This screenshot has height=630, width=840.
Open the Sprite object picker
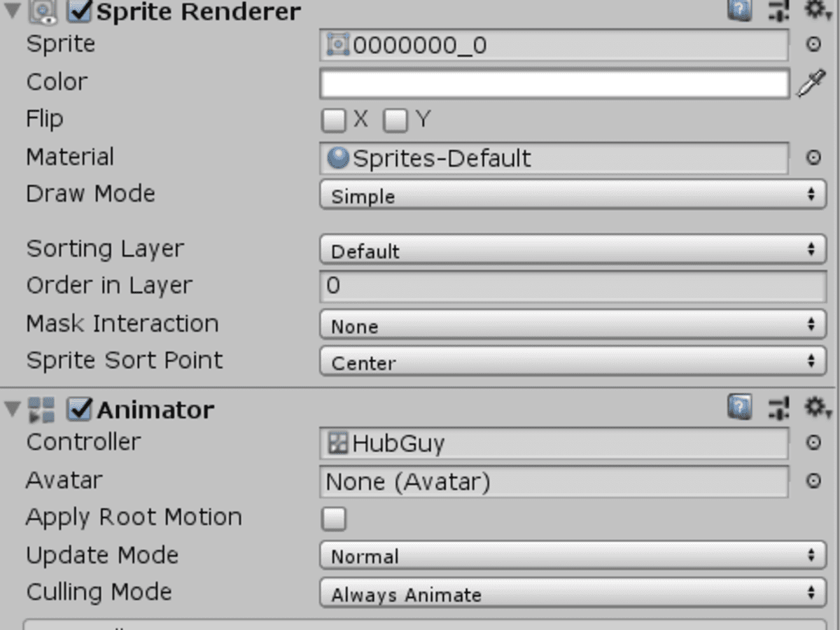coord(814,45)
